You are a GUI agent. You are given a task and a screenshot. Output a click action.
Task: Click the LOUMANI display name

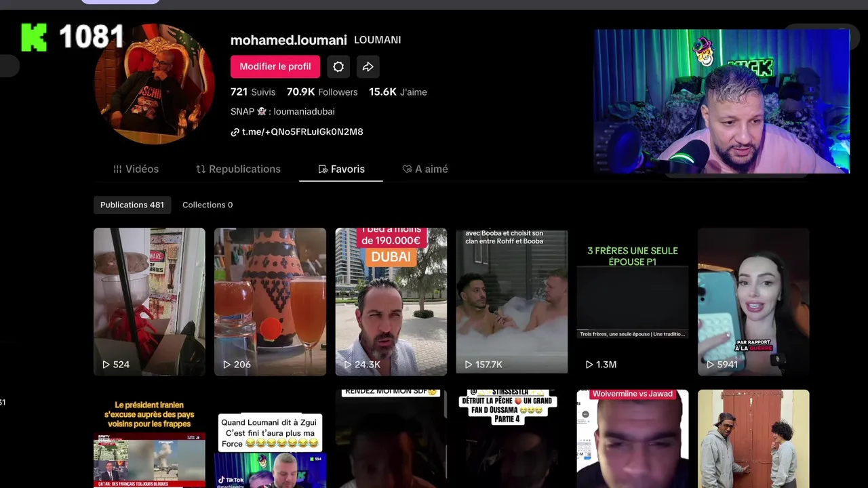378,40
